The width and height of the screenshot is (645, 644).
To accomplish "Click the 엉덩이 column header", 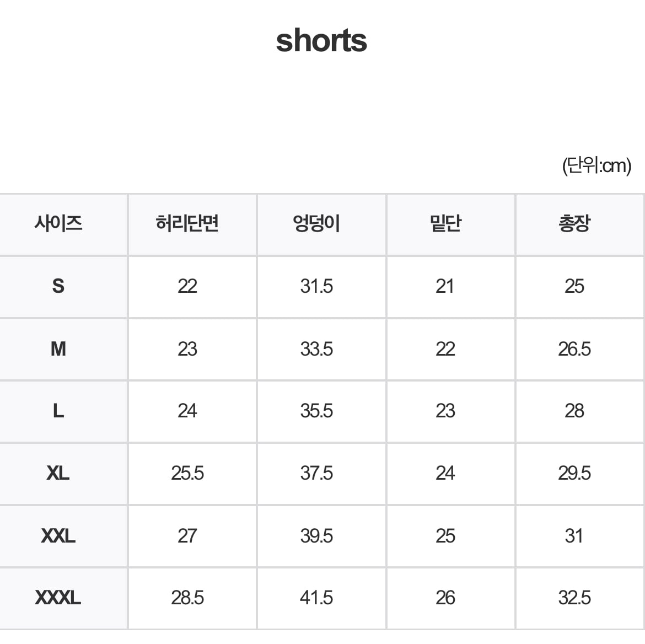I will (x=316, y=224).
